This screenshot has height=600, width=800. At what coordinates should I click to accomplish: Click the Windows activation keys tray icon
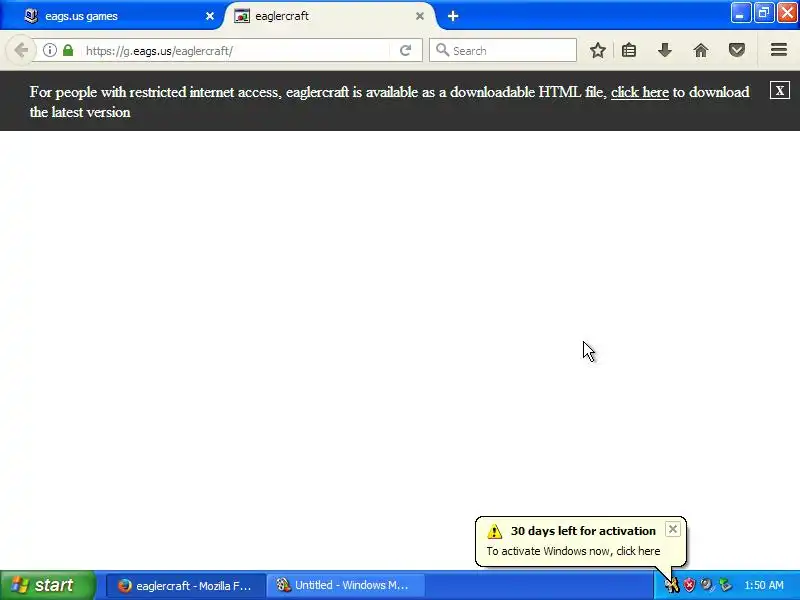click(x=671, y=585)
